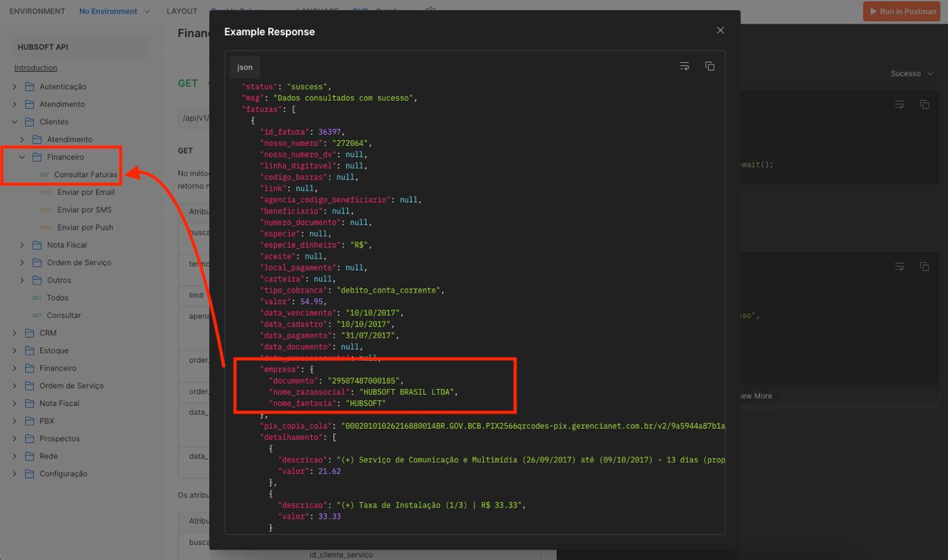This screenshot has height=560, width=948.
Task: Copy the top code snippet in background panel
Action: click(924, 104)
